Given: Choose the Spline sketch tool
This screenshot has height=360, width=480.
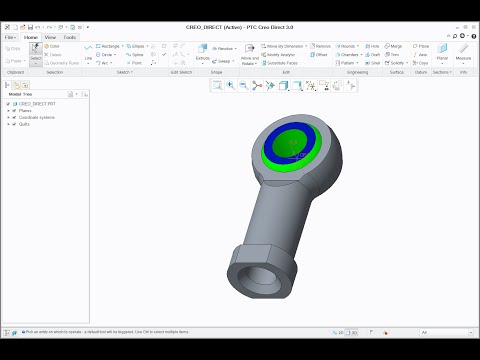Looking at the screenshot, I should click(x=135, y=54).
